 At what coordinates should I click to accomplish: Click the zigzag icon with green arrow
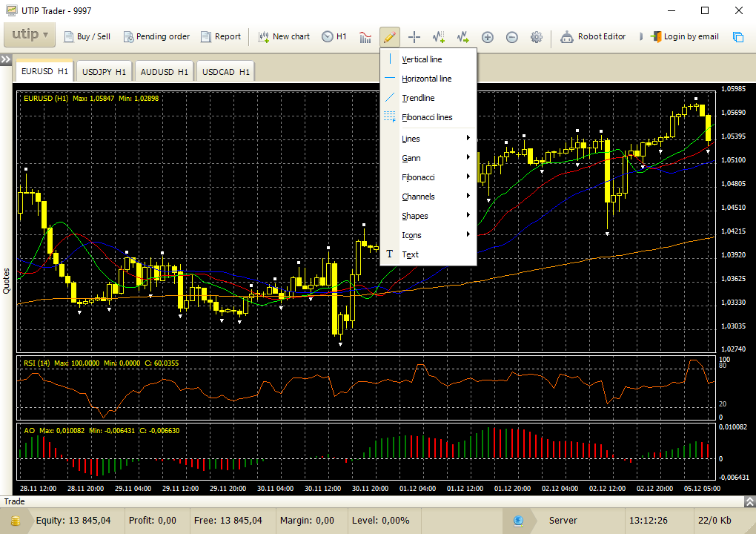(x=462, y=36)
